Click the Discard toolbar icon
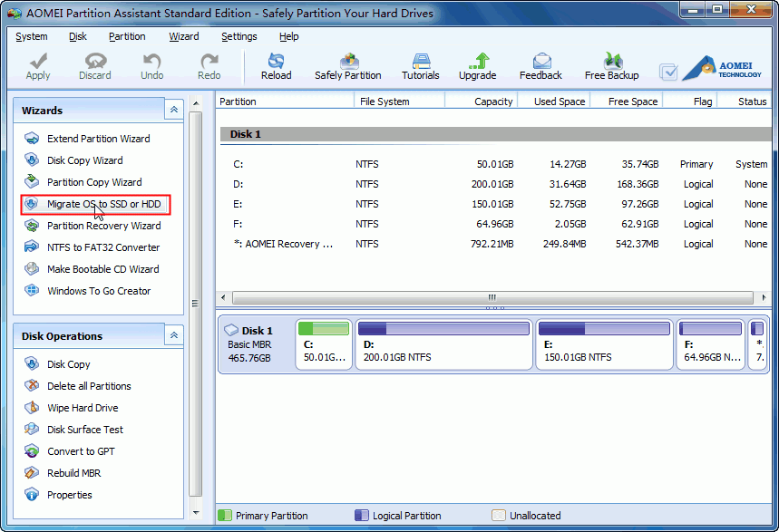Image resolution: width=779 pixels, height=532 pixels. pos(95,61)
